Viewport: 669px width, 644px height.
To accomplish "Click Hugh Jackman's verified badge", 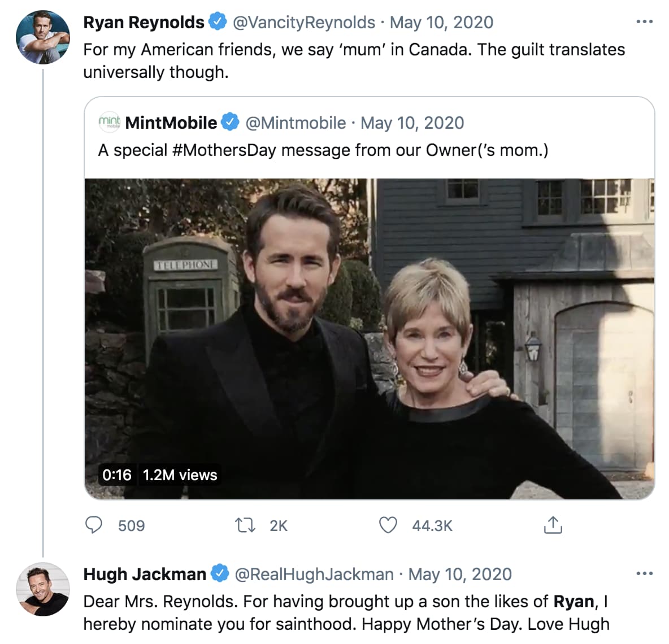I will (220, 574).
